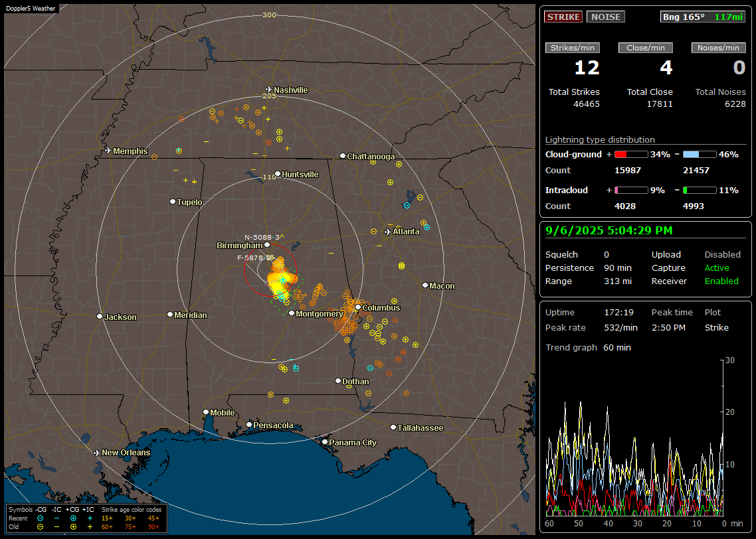The image size is (756, 539).
Task: Select the Dothan city marker
Action: [x=338, y=380]
